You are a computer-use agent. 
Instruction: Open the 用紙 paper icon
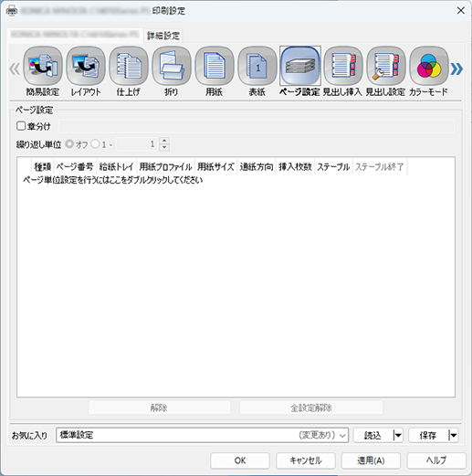[215, 71]
